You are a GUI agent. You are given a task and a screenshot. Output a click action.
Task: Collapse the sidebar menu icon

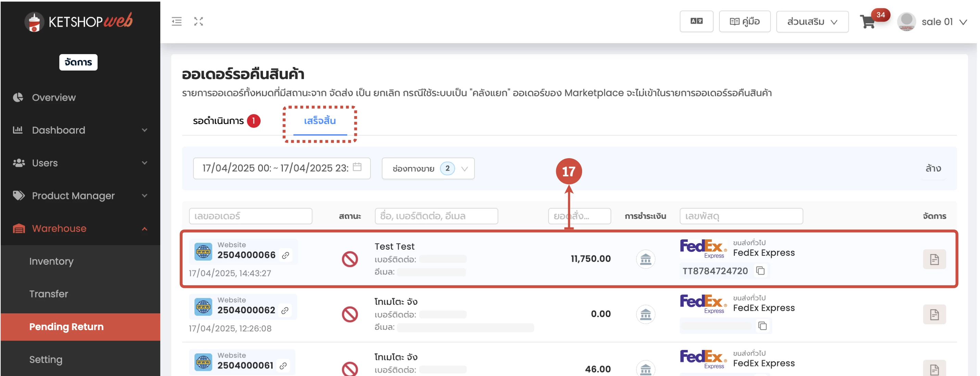(177, 21)
